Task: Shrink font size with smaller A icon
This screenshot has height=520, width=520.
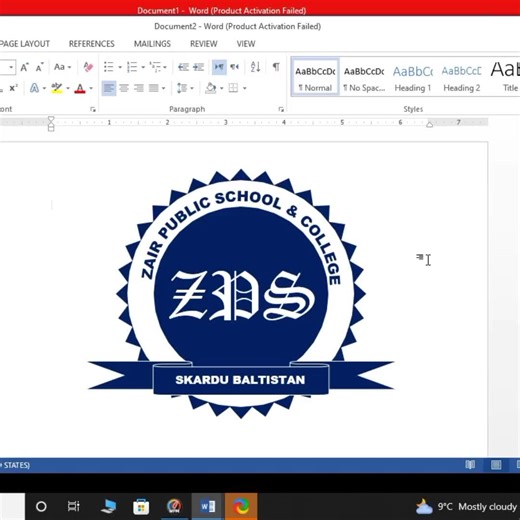Action: pyautogui.click(x=39, y=67)
